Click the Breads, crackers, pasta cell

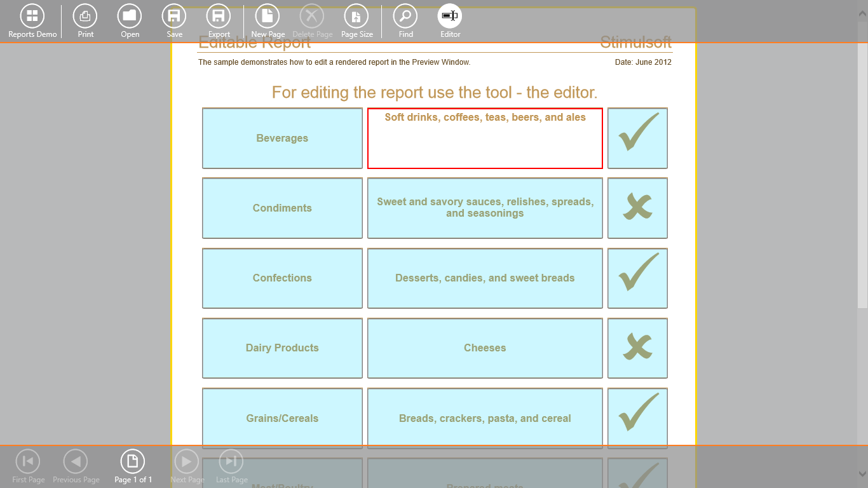pyautogui.click(x=485, y=418)
